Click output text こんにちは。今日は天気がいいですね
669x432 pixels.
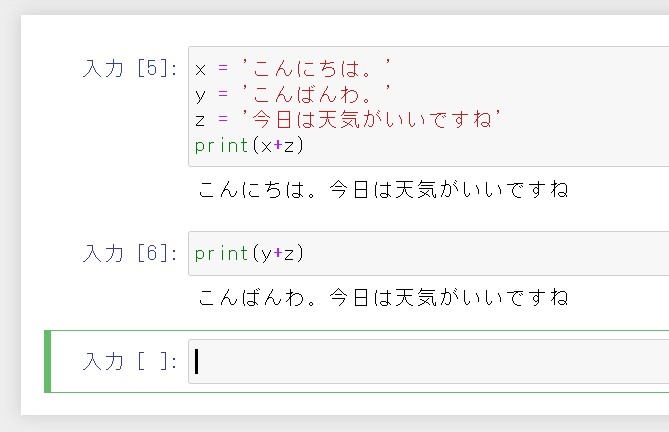pos(383,189)
